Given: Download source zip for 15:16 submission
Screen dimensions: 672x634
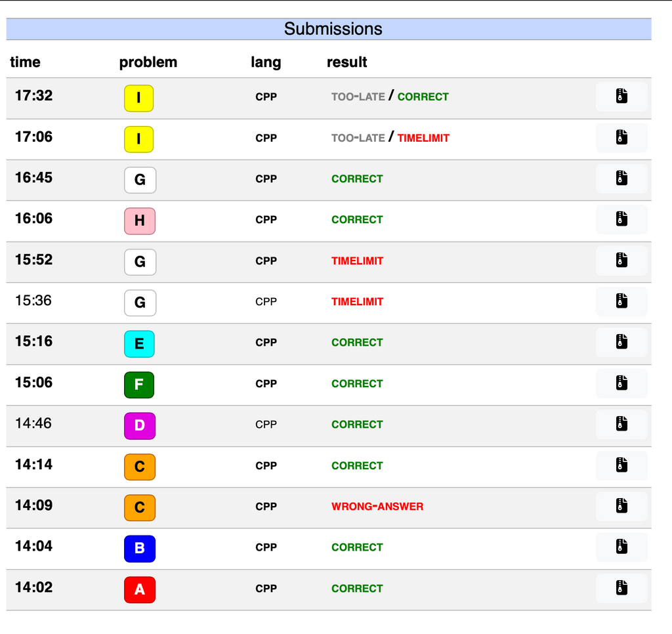Looking at the screenshot, I should click(x=621, y=342).
